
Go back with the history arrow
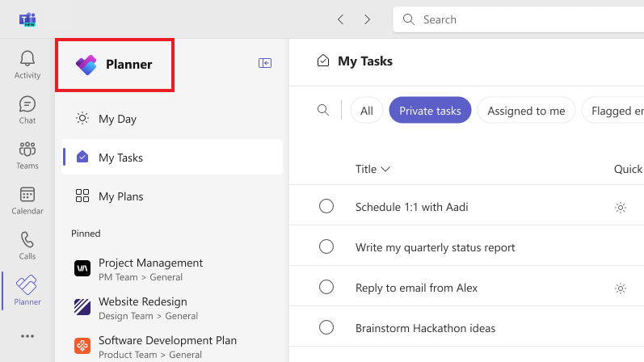[x=341, y=19]
